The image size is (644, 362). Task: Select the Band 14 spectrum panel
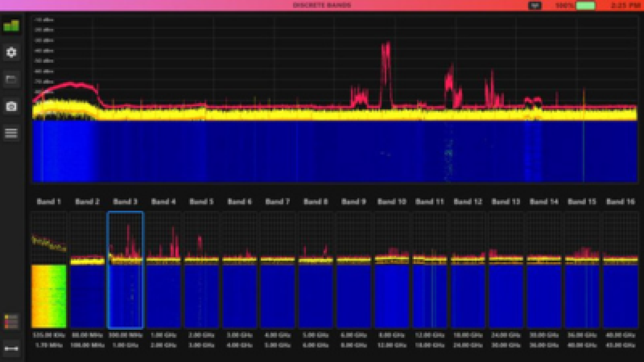tap(544, 270)
